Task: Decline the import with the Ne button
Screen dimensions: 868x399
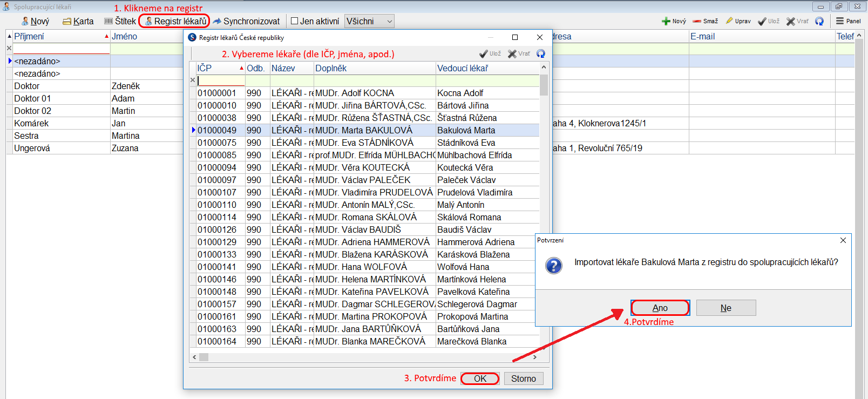Action: (x=726, y=308)
